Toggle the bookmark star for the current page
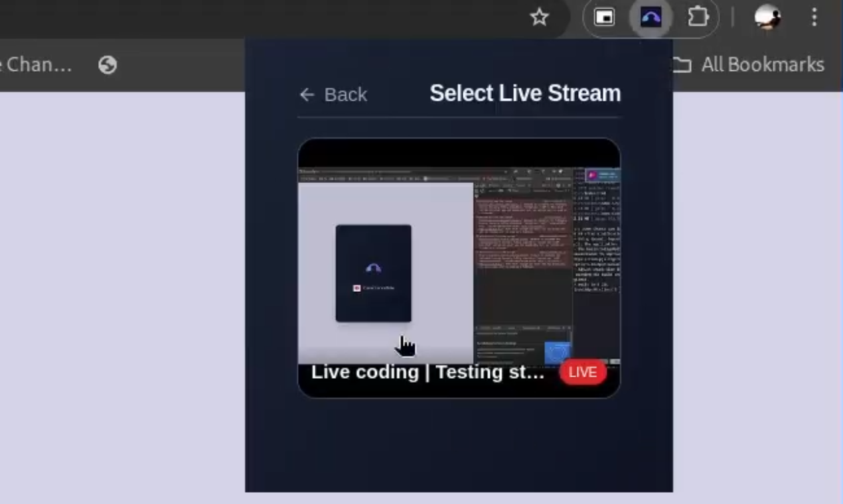 540,18
